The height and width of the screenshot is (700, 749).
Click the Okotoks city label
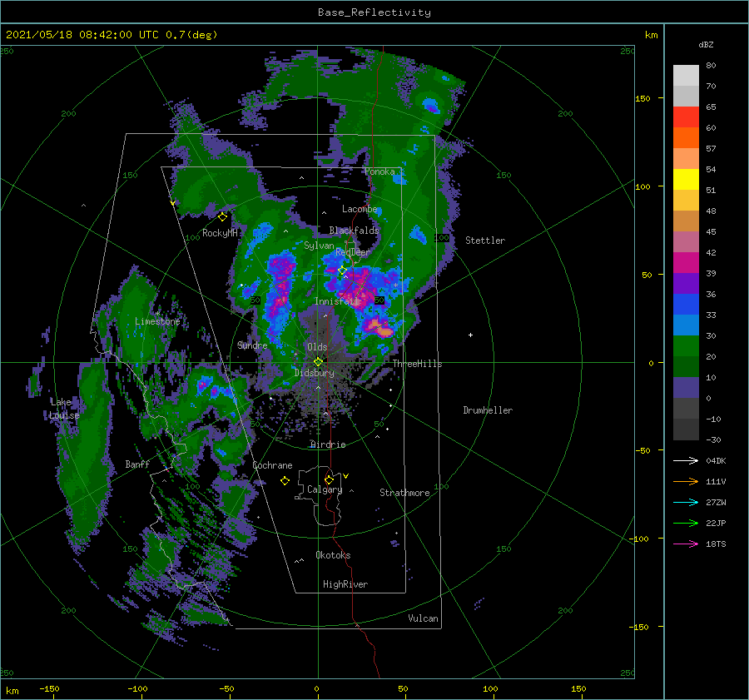tap(333, 554)
